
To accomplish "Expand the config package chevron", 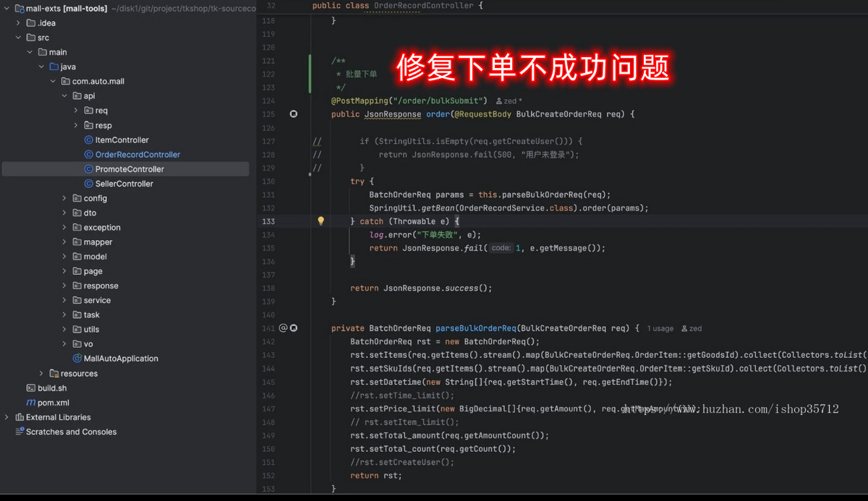I will tap(64, 198).
